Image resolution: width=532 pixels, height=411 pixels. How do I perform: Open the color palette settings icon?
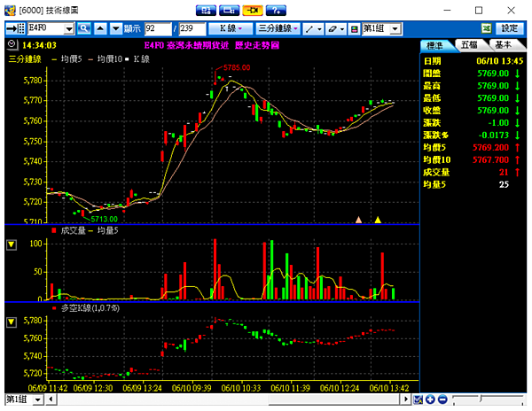(354, 29)
